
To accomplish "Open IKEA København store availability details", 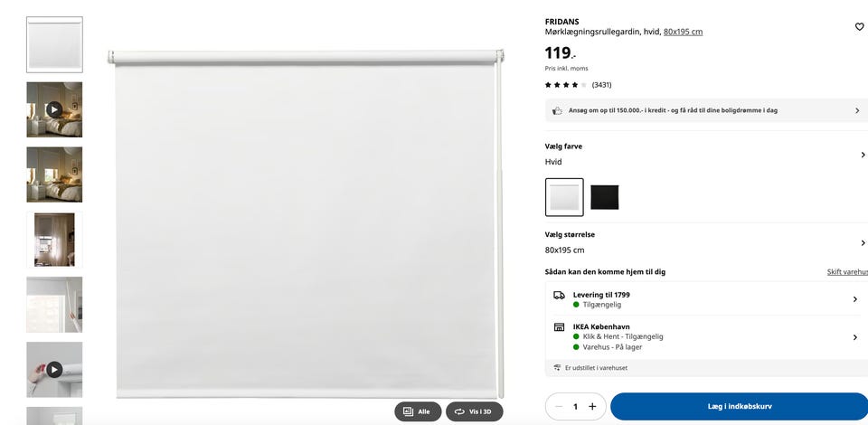I will click(x=706, y=337).
